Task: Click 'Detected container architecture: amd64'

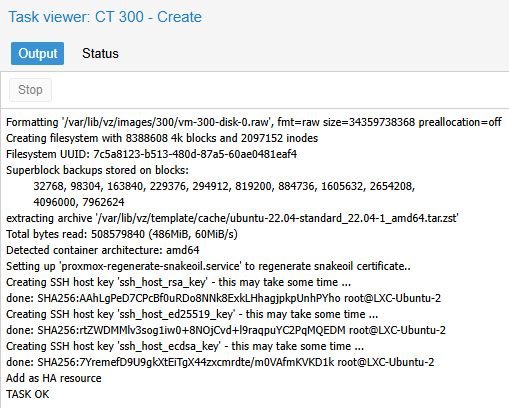Action: [x=103, y=250]
